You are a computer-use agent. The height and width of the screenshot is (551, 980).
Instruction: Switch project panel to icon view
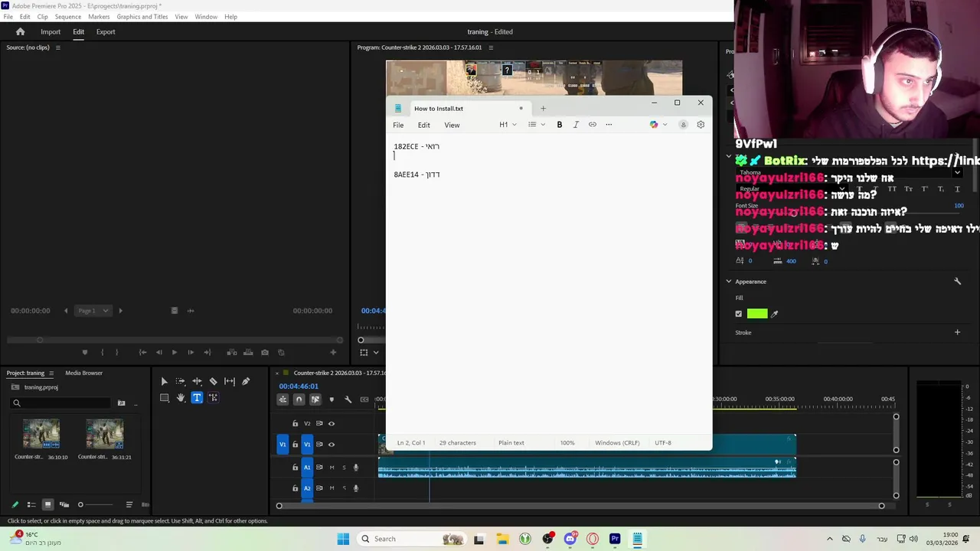click(47, 504)
